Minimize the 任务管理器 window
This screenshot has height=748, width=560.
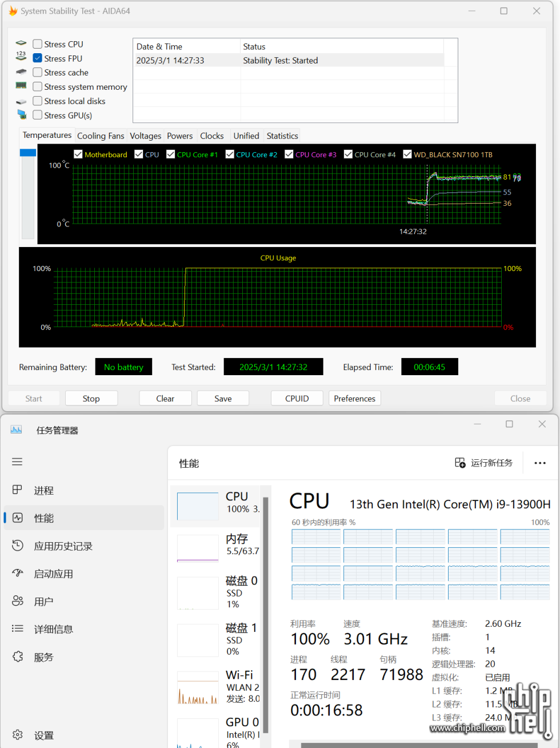pos(477,424)
